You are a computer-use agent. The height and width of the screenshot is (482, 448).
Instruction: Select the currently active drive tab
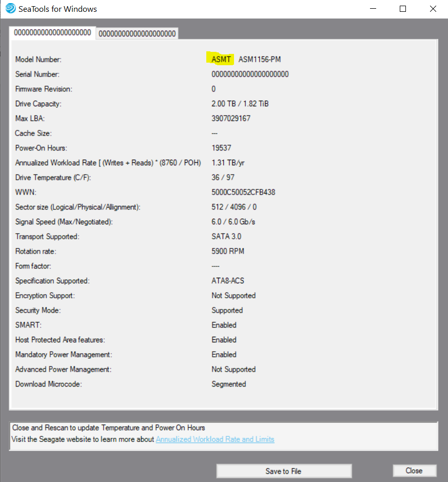click(52, 32)
